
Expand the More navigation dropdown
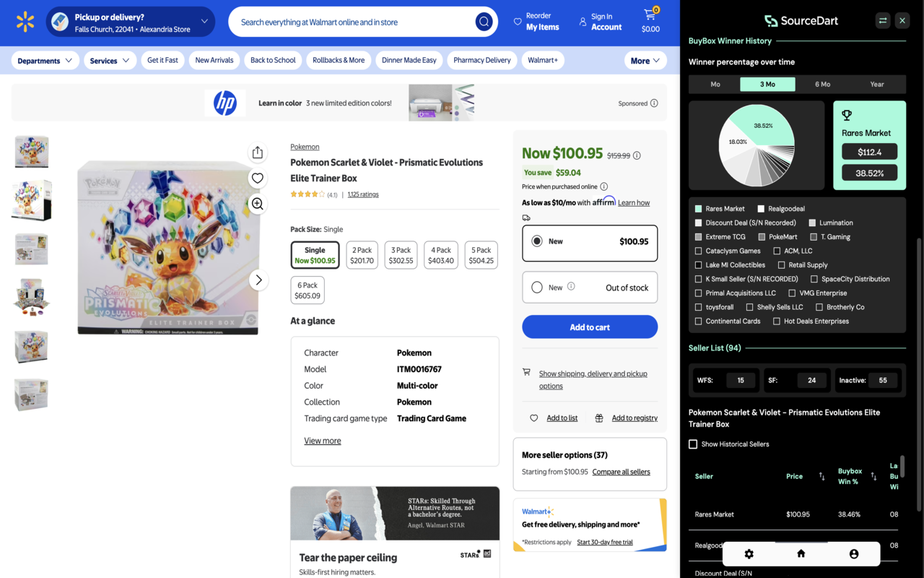point(645,61)
